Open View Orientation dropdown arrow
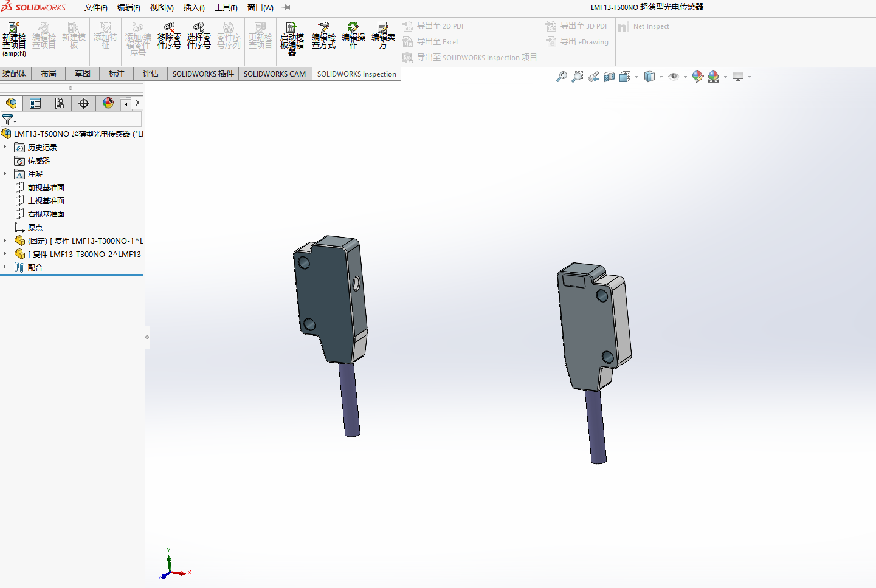This screenshot has height=588, width=876. (636, 77)
